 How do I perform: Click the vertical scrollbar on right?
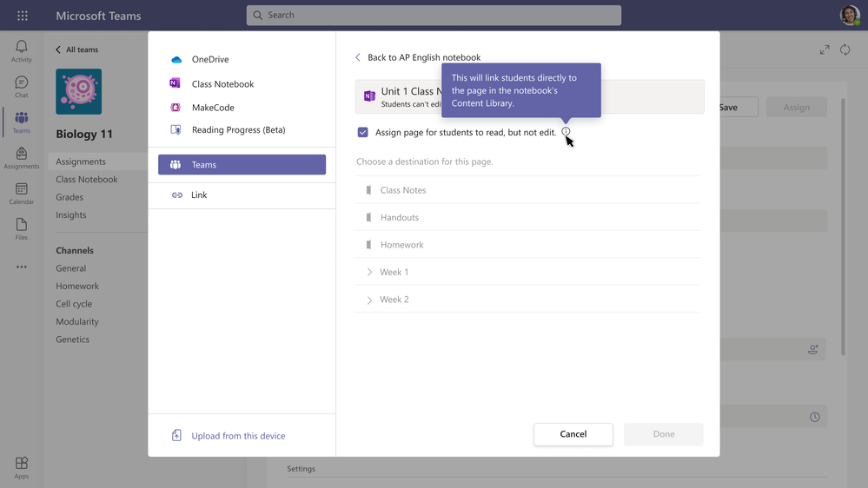click(843, 227)
